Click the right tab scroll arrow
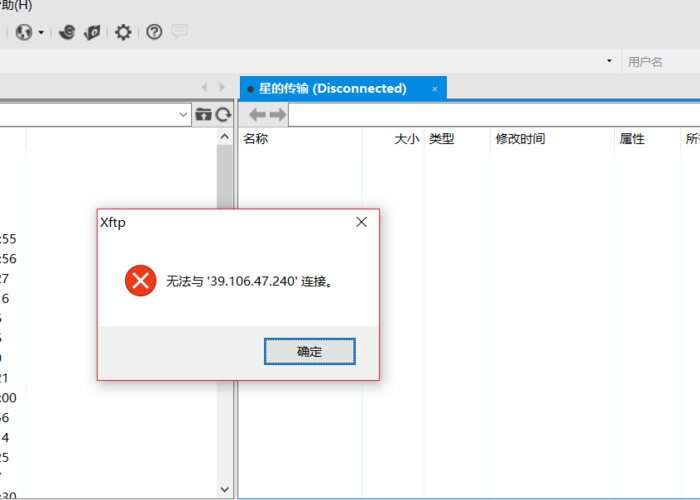 [222, 88]
